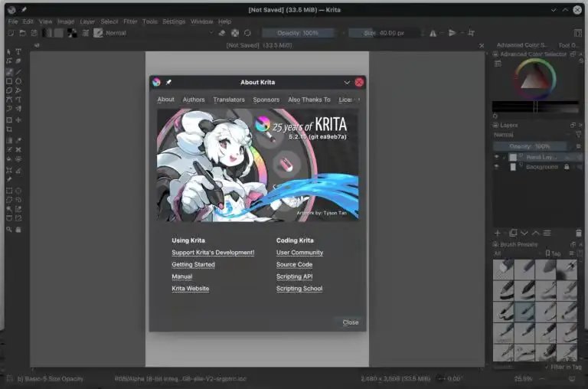Screen dimensions: 588x389
Task: Toggle preserve alpha in the toolbar
Action: 235,33
